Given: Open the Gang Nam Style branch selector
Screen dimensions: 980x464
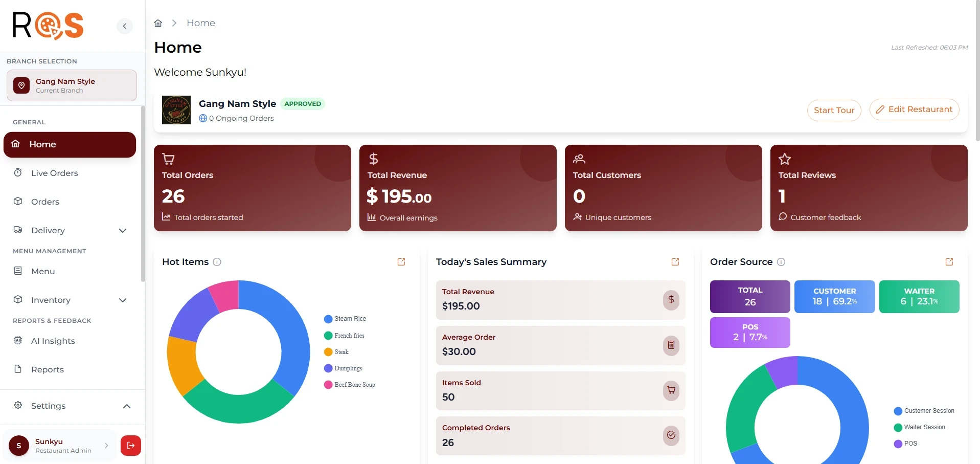Looking at the screenshot, I should click(x=72, y=85).
